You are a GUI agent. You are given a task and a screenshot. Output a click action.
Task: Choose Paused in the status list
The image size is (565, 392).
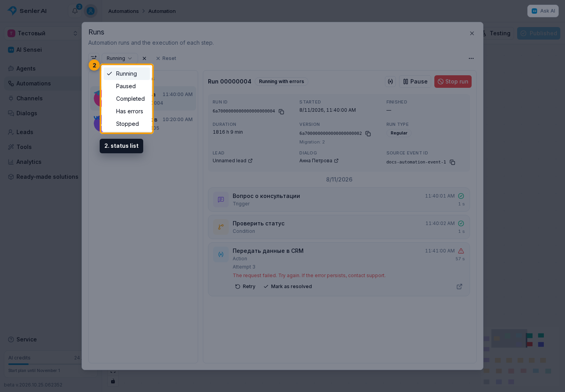tap(127, 86)
